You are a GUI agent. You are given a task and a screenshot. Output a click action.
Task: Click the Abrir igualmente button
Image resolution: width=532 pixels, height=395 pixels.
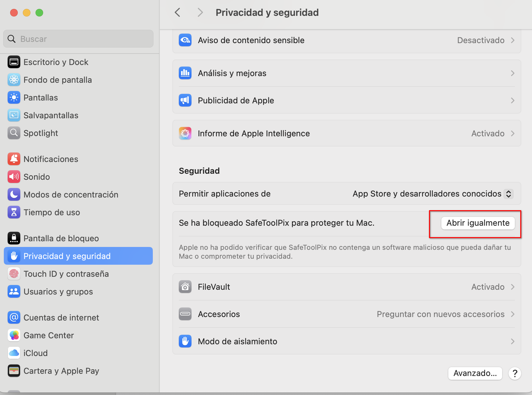pyautogui.click(x=478, y=223)
